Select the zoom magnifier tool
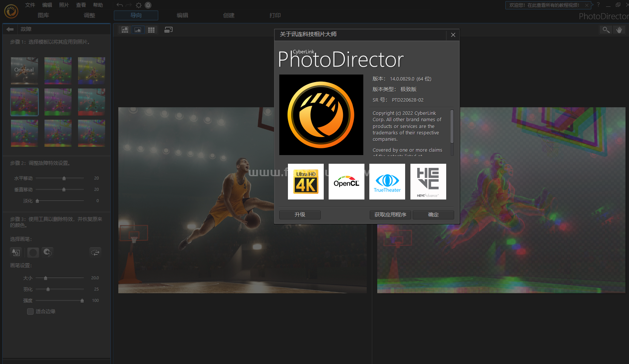 [x=606, y=30]
